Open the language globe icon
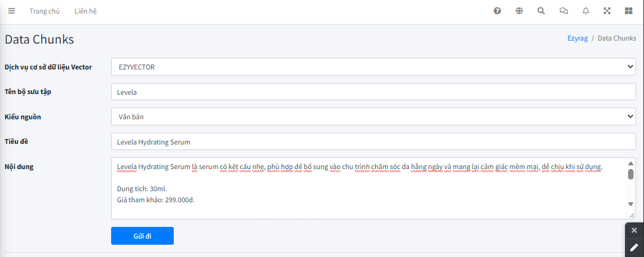 point(519,11)
